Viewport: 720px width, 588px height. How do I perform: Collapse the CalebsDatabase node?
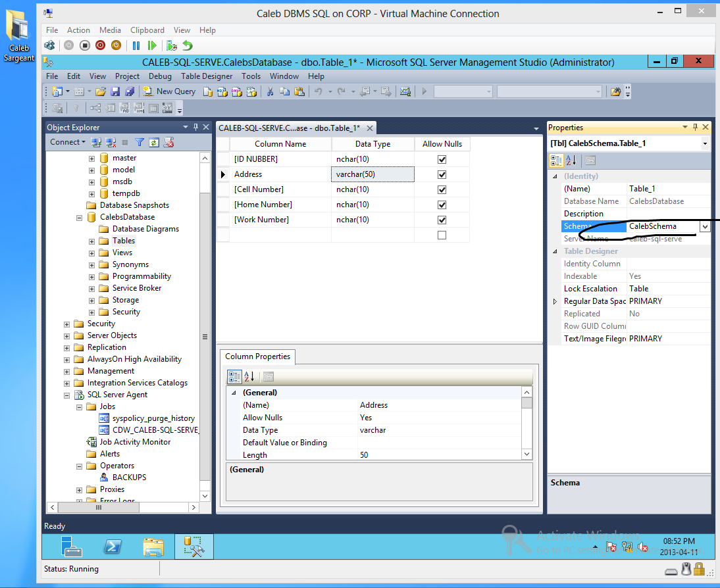(x=79, y=217)
